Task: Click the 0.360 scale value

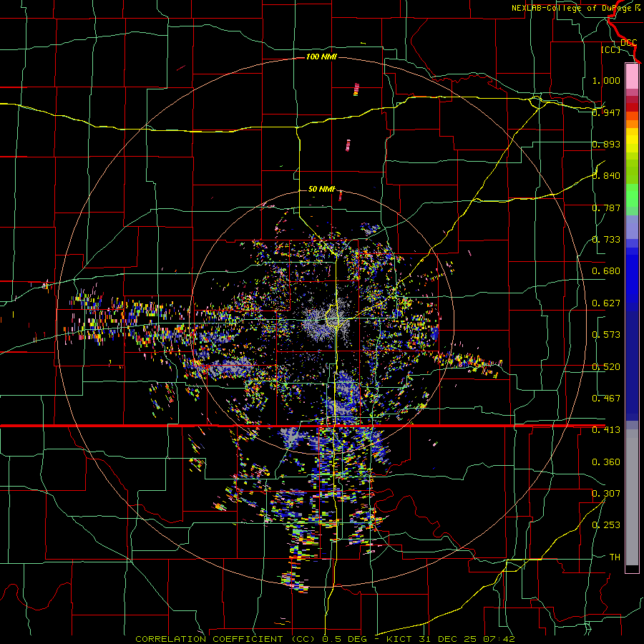Action: click(x=606, y=462)
